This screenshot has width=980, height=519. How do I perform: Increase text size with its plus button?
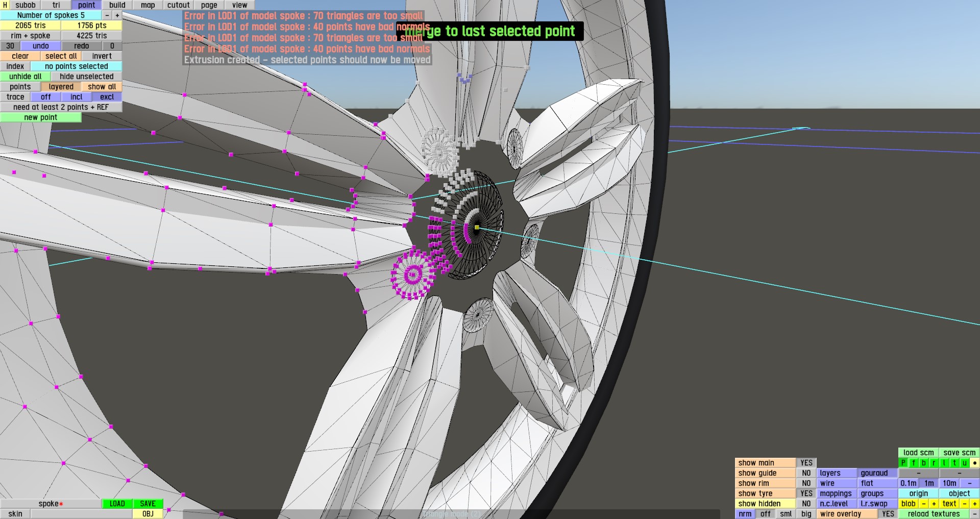975,504
